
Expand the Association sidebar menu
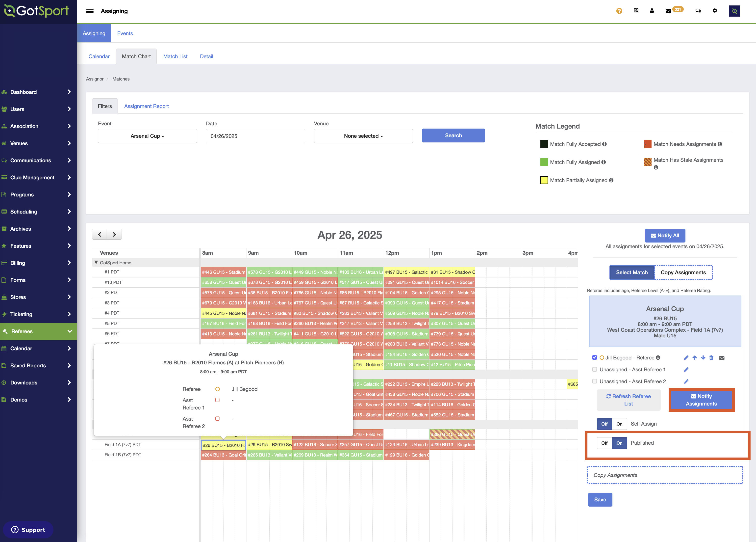(x=38, y=126)
